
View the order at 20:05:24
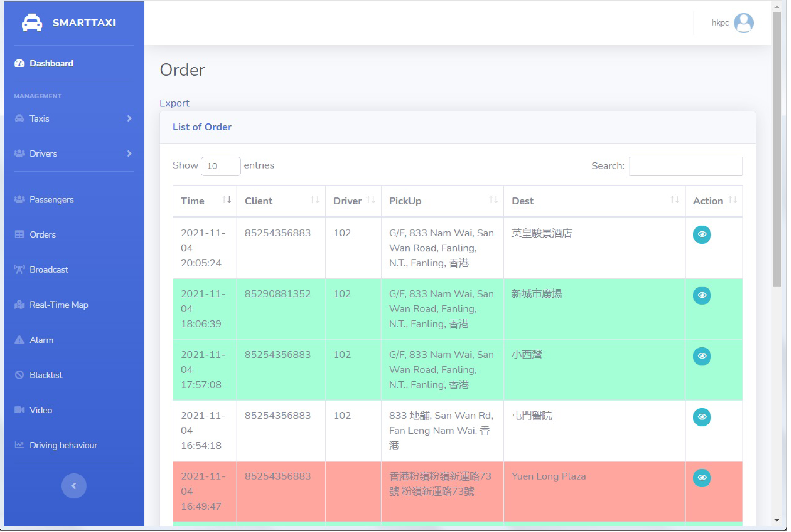tap(702, 235)
